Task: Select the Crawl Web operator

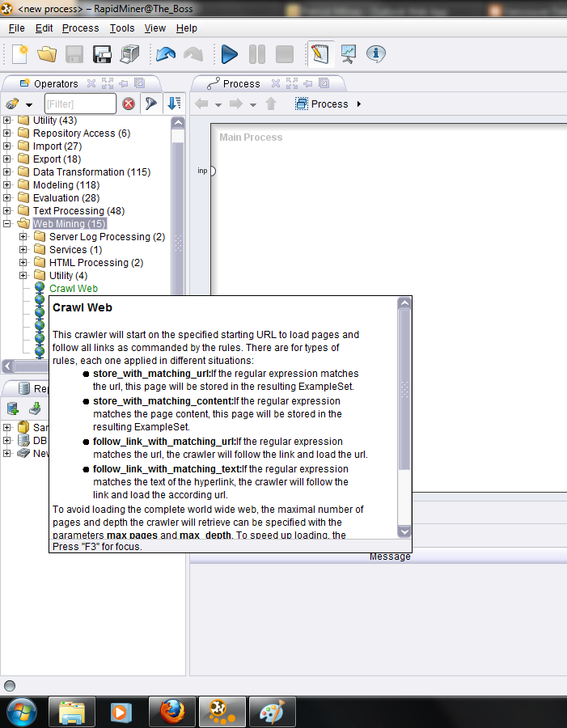Action: coord(74,289)
